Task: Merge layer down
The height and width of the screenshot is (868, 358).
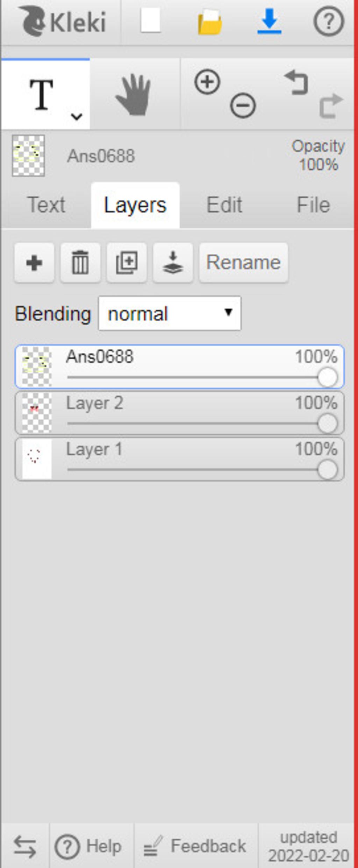Action: (x=173, y=263)
